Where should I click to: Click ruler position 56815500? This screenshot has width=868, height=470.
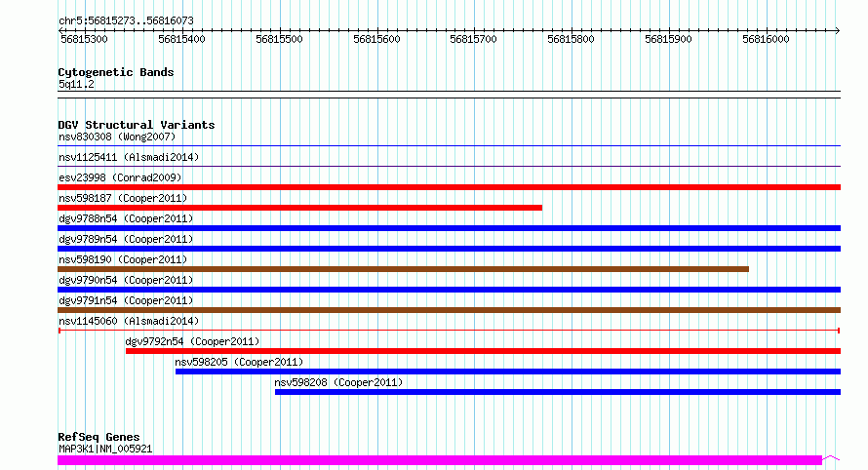point(279,39)
